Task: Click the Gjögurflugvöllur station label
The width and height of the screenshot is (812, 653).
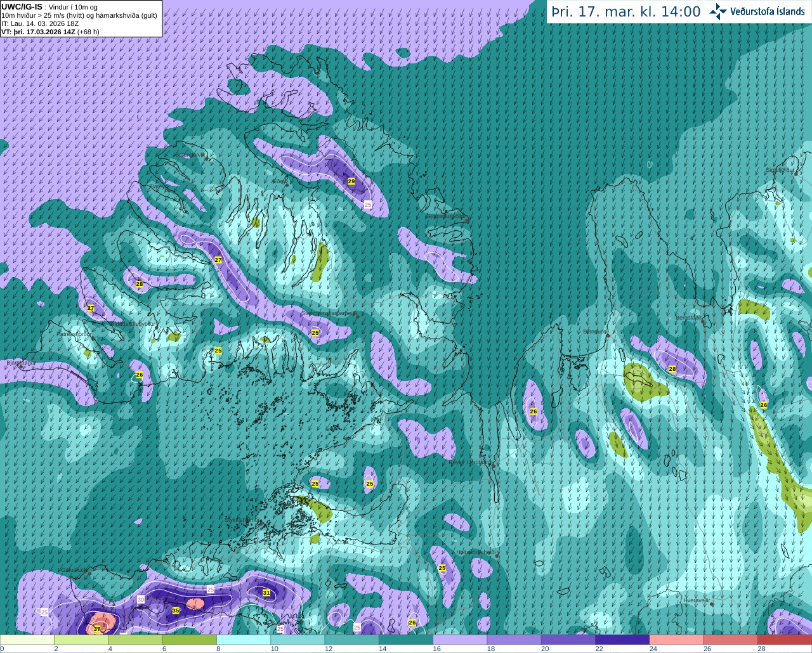Action: pyautogui.click(x=447, y=216)
